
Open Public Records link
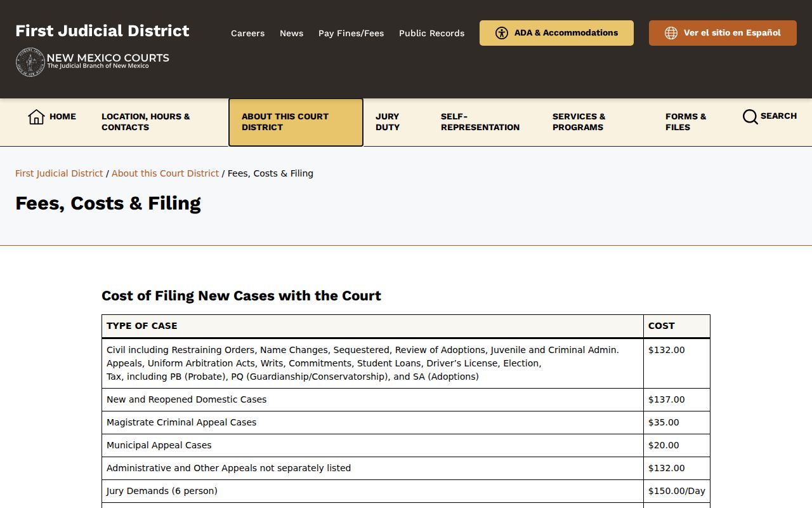pyautogui.click(x=432, y=33)
